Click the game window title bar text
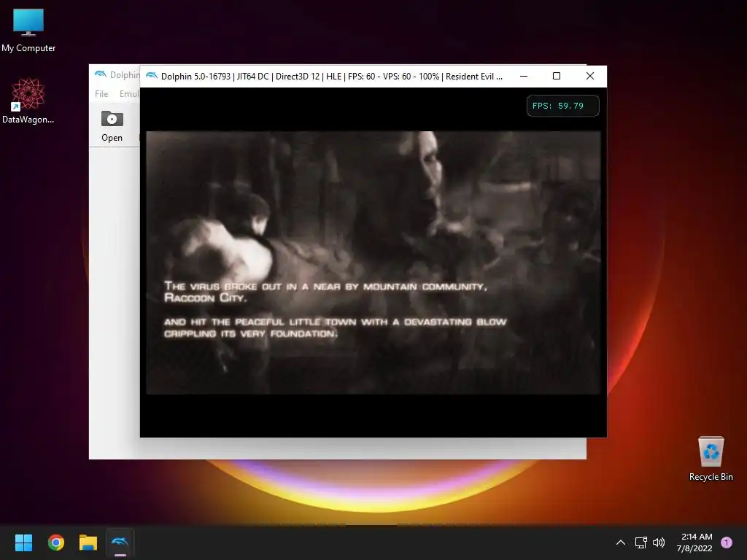This screenshot has width=747, height=560. click(332, 76)
